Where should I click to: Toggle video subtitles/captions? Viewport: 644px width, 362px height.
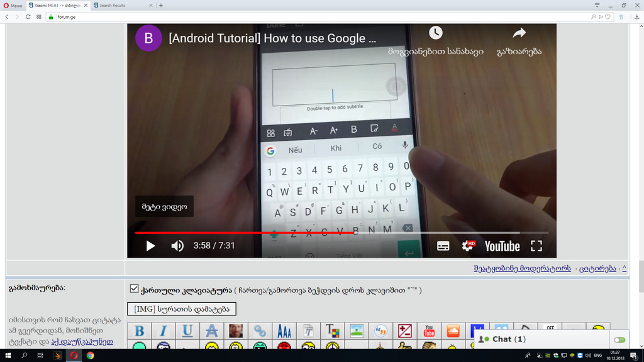tap(443, 246)
